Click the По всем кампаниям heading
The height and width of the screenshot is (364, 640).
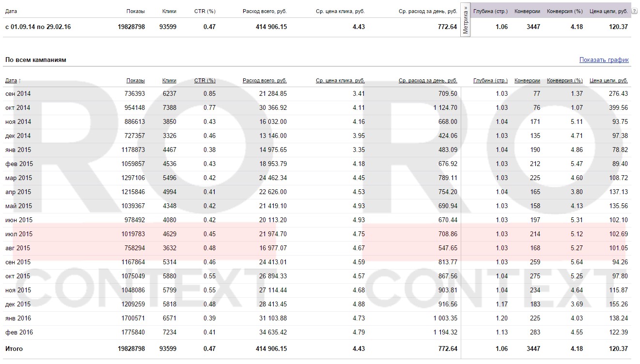35,60
